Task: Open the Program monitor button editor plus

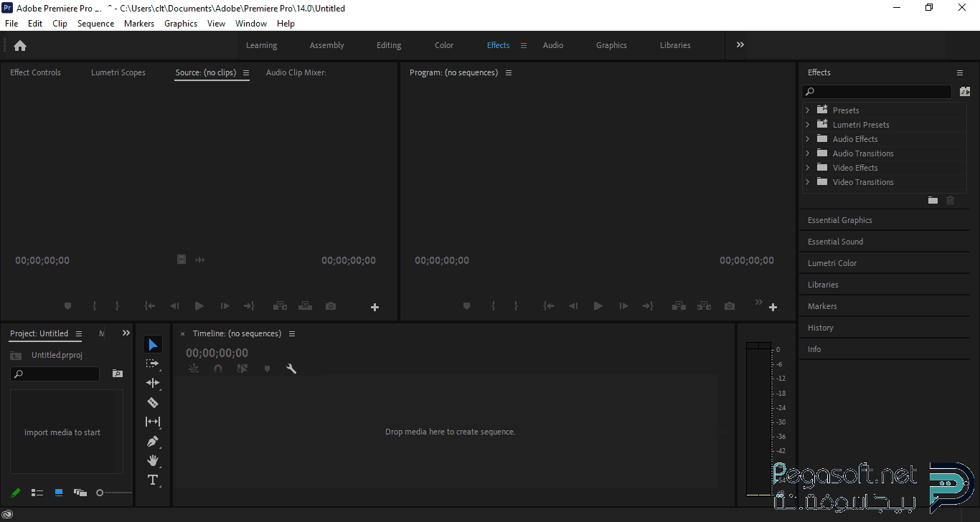Action: 773,307
